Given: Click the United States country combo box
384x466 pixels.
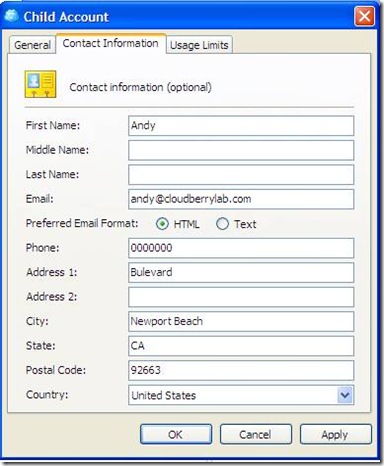Looking at the screenshot, I should (241, 395).
